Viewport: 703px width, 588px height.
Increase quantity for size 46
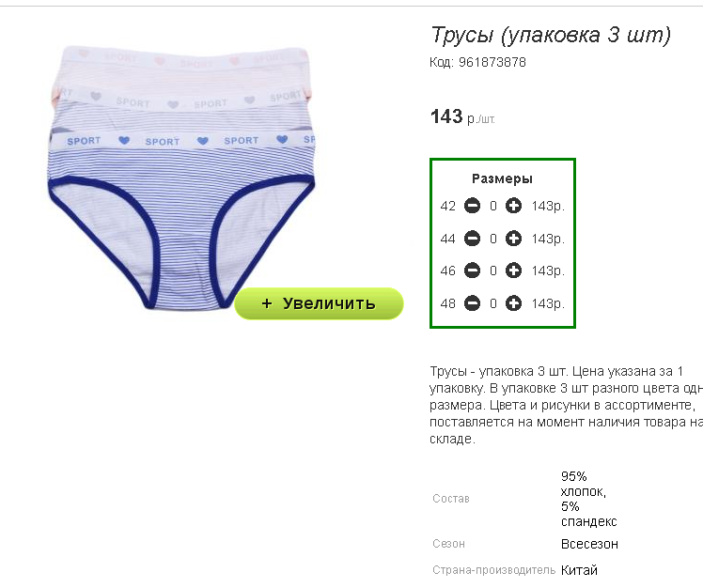[513, 271]
